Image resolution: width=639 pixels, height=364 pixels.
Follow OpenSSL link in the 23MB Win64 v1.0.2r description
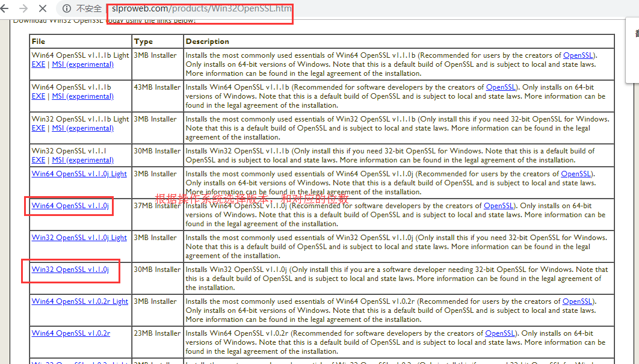(500, 333)
